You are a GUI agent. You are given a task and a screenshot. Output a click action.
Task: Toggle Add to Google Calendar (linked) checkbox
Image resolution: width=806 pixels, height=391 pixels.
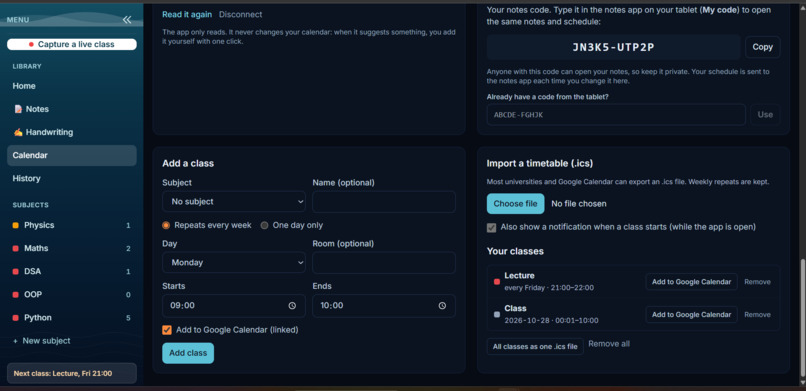tap(167, 330)
